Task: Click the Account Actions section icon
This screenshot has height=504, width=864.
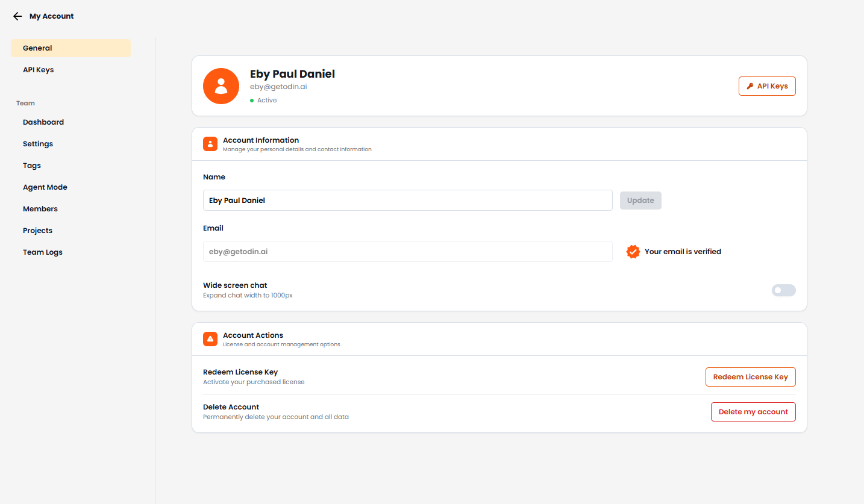Action: 210,338
